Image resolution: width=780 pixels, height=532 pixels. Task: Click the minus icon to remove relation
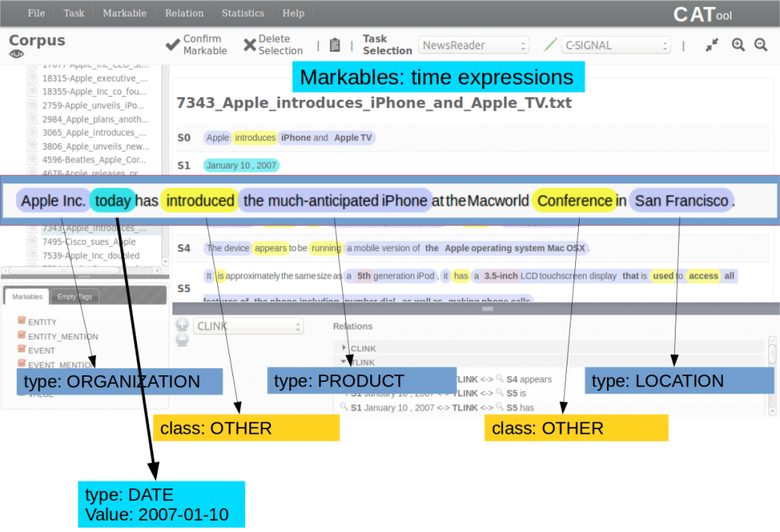[x=182, y=339]
